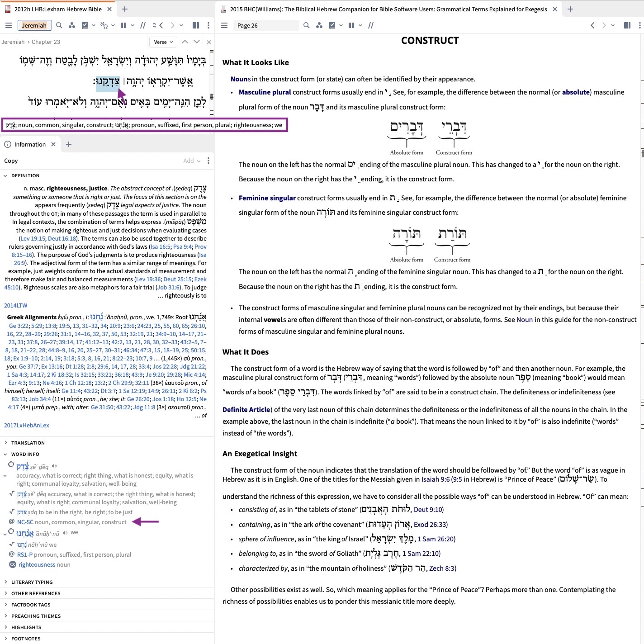
Task: Switch to Biblical Hebrew Companion tab
Action: (x=388, y=9)
